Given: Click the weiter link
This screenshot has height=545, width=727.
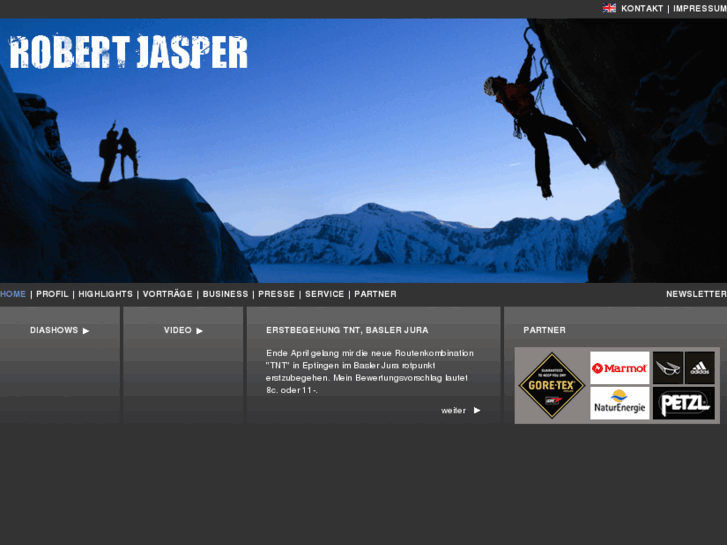Looking at the screenshot, I should pos(453,410).
